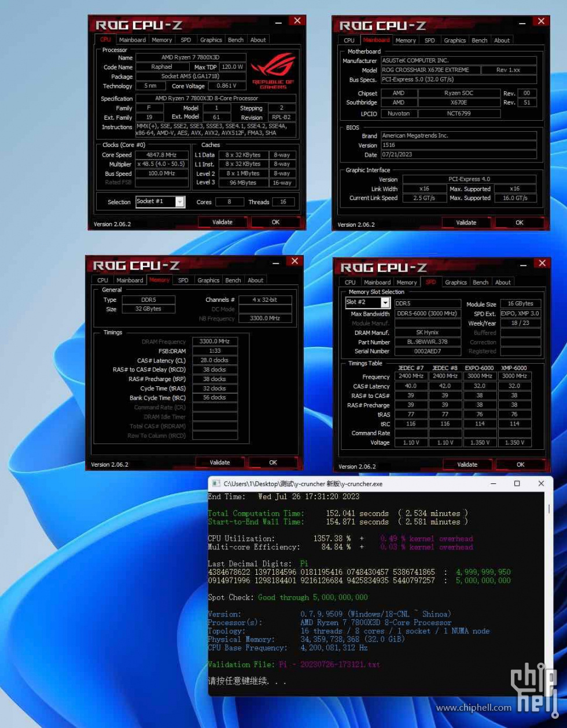The width and height of the screenshot is (567, 728).
Task: Click OK in Mainboard tab window
Action: (520, 223)
